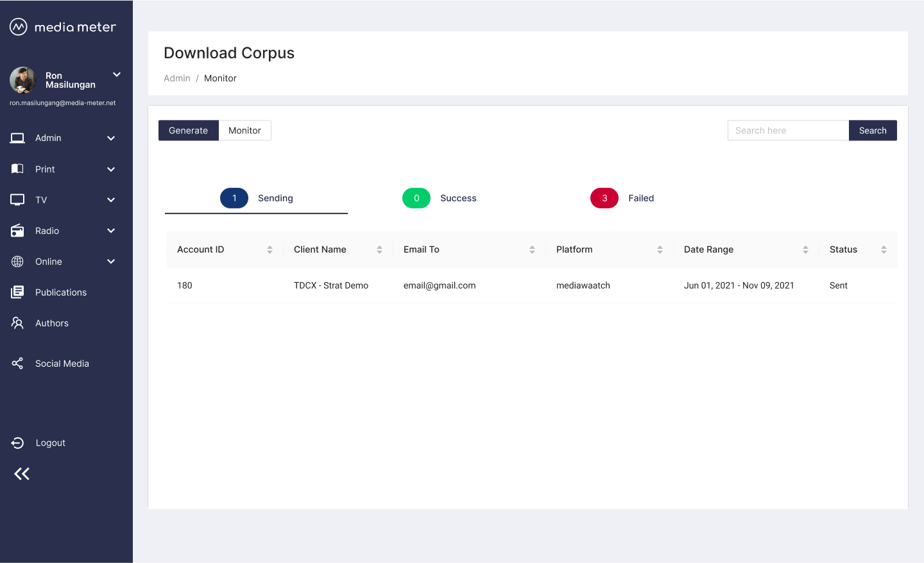Image resolution: width=924 pixels, height=563 pixels.
Task: Sort table by Account ID
Action: [269, 249]
